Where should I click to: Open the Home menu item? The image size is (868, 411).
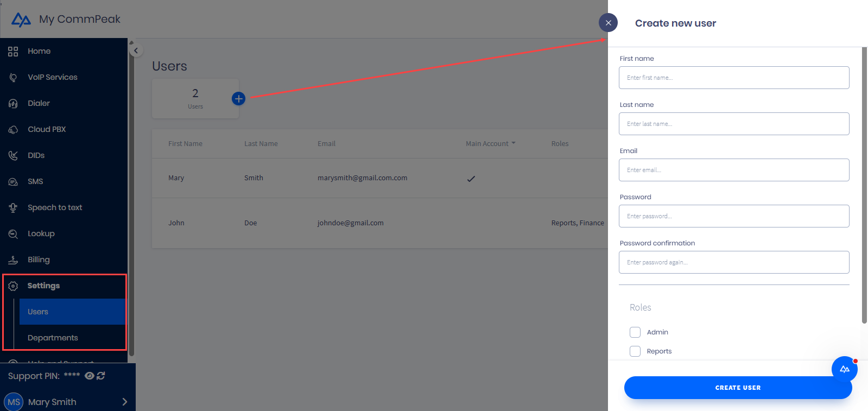click(39, 51)
